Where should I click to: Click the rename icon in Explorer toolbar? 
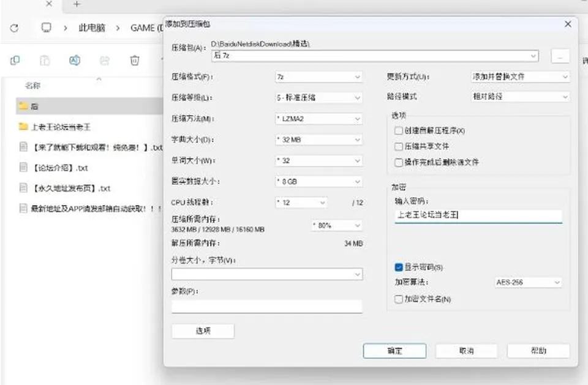click(75, 61)
